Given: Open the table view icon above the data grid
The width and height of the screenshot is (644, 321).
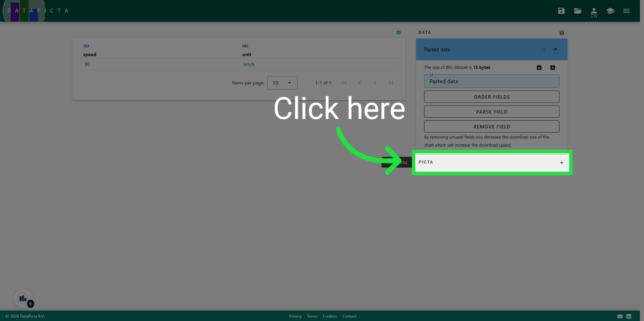Looking at the screenshot, I should pyautogui.click(x=398, y=33).
